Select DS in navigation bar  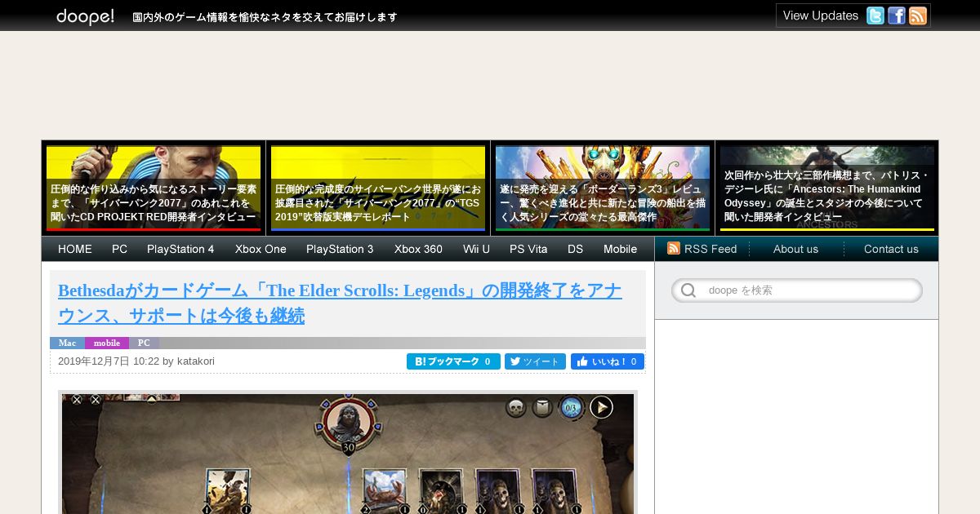click(576, 249)
